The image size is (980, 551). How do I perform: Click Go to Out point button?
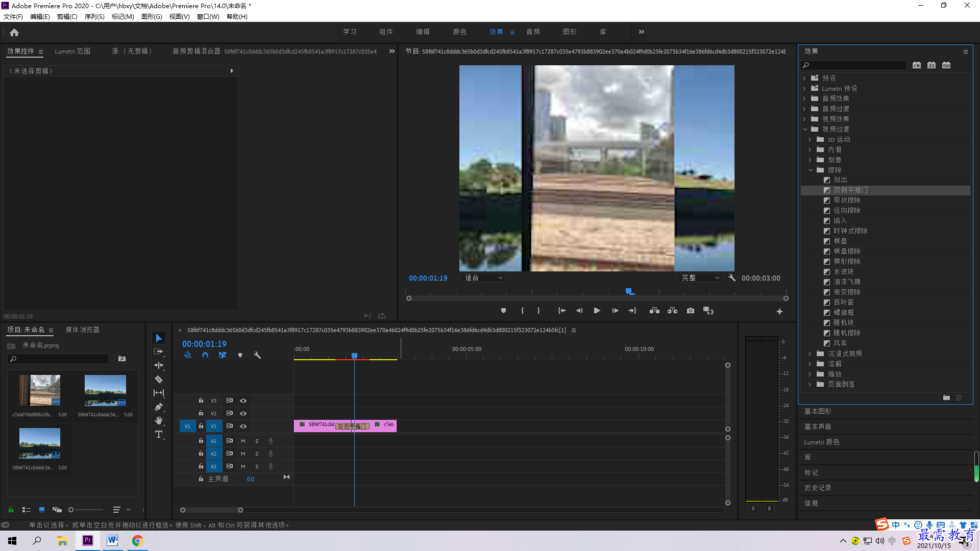click(632, 311)
